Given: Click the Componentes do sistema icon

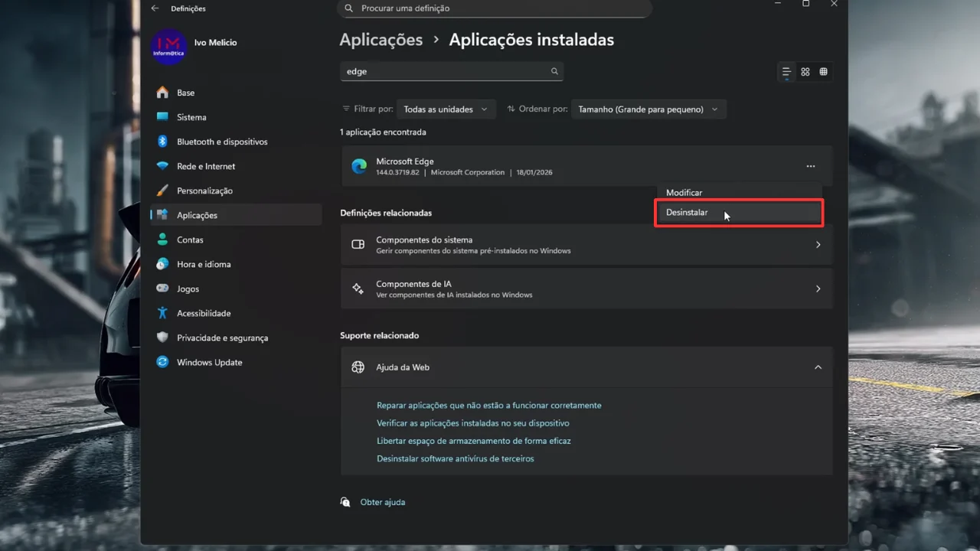Looking at the screenshot, I should click(358, 245).
